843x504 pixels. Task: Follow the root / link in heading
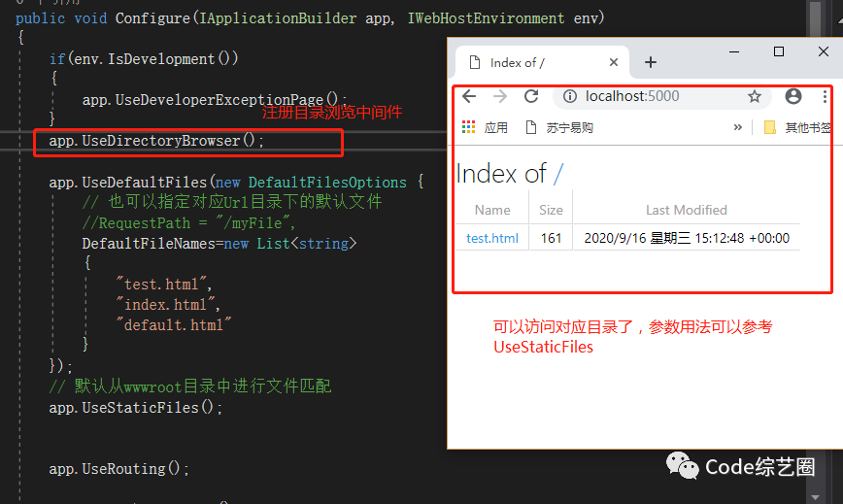[558, 174]
